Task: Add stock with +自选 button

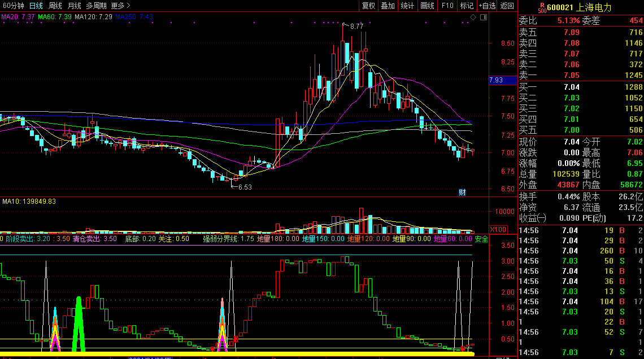Action: point(487,6)
